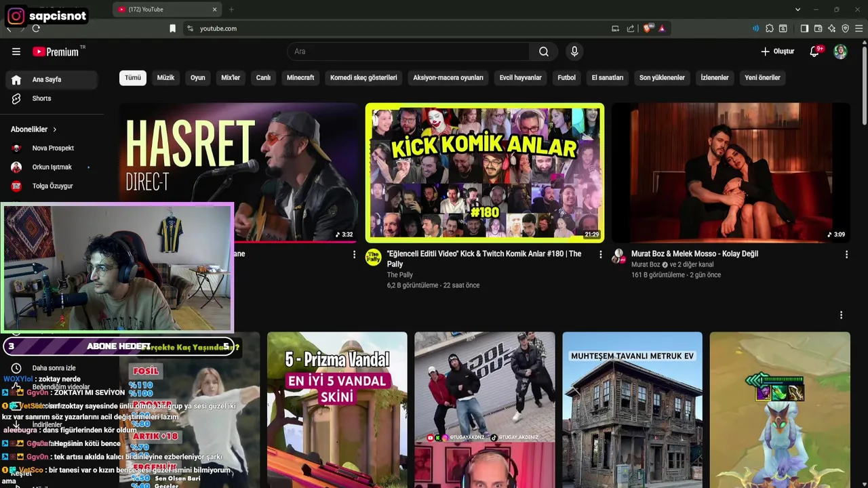Select the İzlenenler filter chip

715,78
